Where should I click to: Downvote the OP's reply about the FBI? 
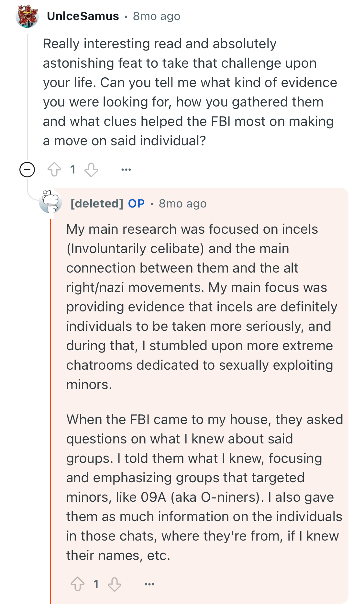click(115, 584)
